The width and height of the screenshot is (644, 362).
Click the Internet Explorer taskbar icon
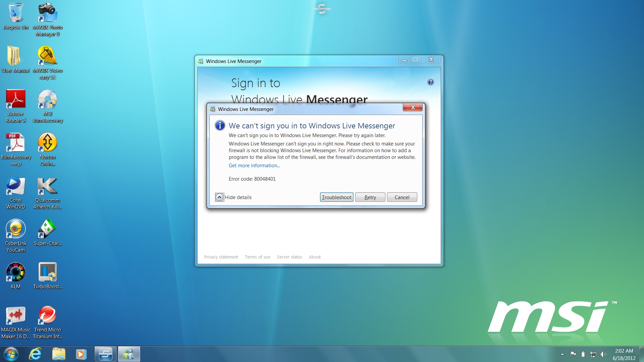coord(35,354)
